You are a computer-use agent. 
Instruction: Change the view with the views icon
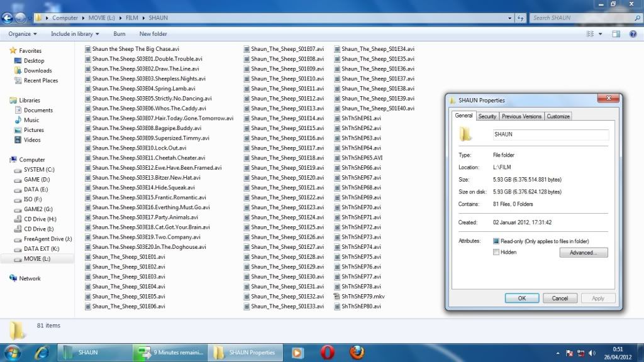[590, 34]
